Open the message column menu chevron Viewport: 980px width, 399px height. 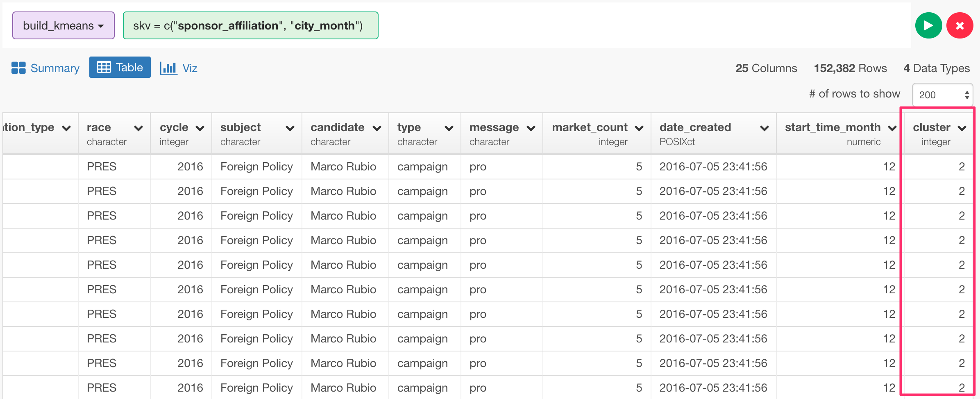(x=531, y=128)
